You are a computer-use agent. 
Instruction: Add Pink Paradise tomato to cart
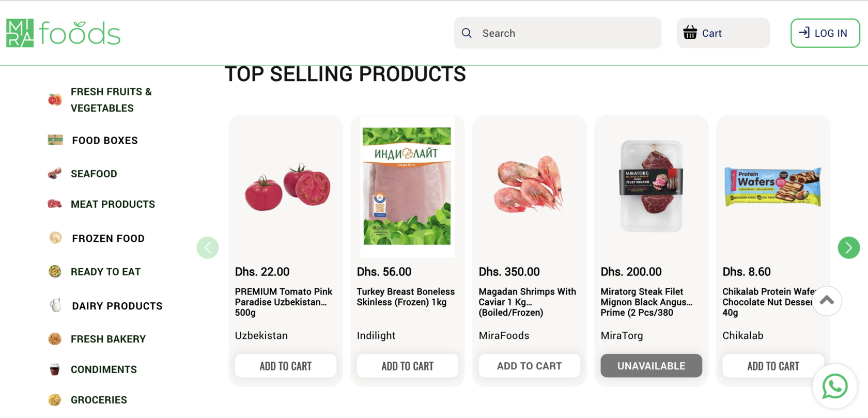click(286, 366)
